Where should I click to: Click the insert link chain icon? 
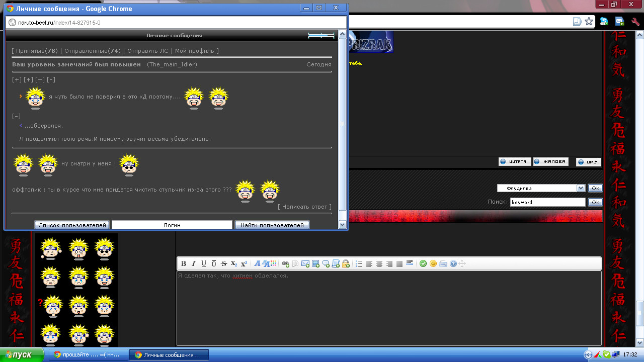tap(285, 263)
